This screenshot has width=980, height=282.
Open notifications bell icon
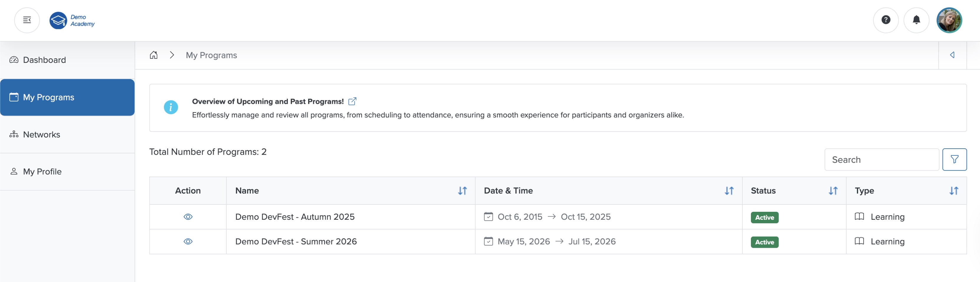click(x=916, y=20)
